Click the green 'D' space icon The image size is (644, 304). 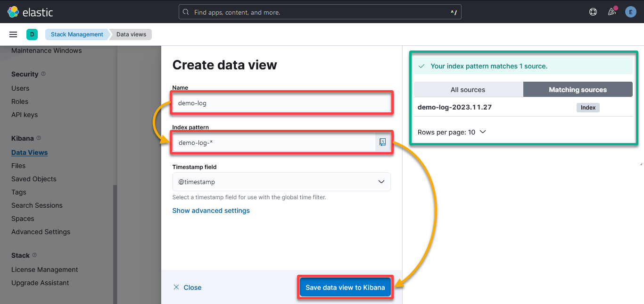(32, 34)
